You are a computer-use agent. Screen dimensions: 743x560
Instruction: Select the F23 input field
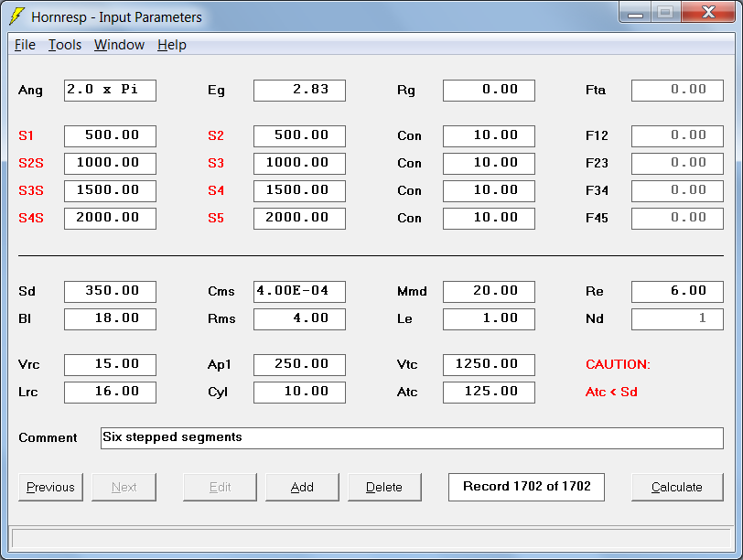coord(678,164)
